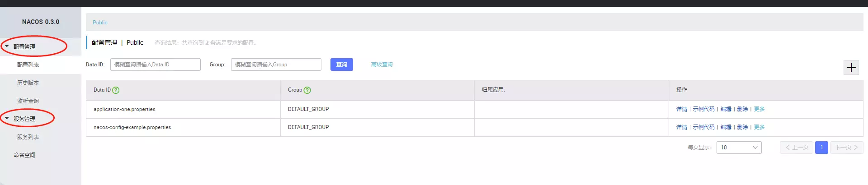This screenshot has height=185, width=868.
Task: Select the Public namespace tab
Action: [100, 23]
